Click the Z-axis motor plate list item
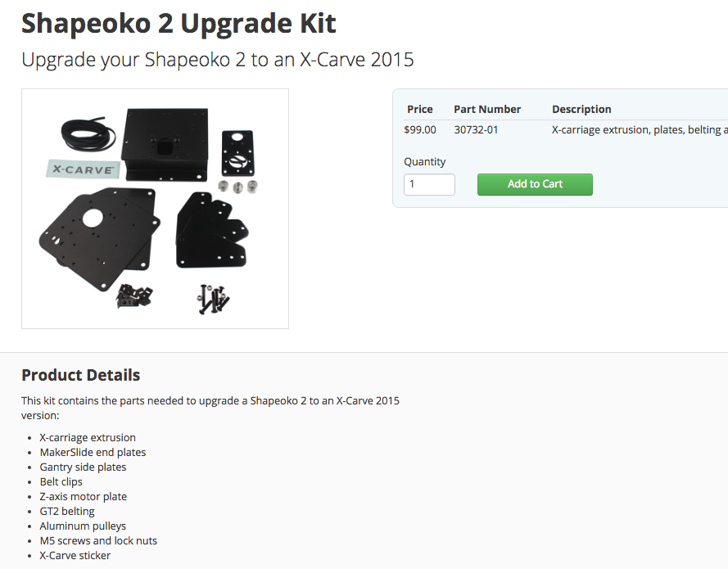Screen dimensions: 728x569 click(x=83, y=497)
